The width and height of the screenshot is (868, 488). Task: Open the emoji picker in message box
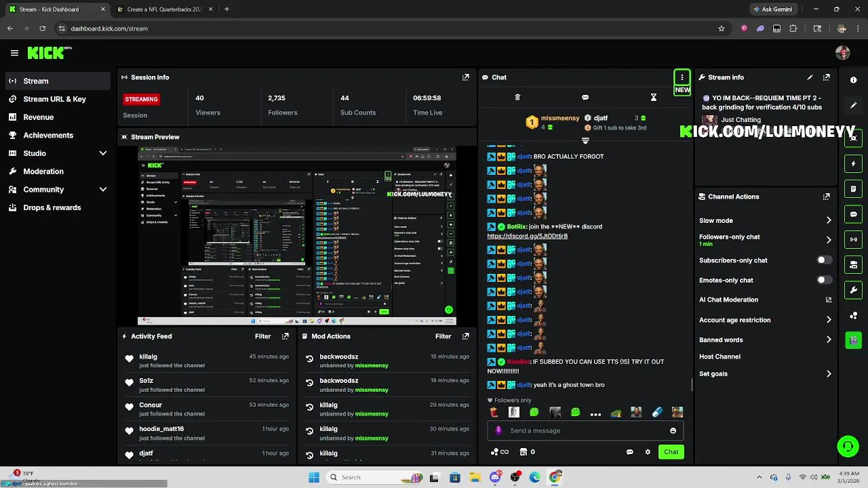coord(673,430)
